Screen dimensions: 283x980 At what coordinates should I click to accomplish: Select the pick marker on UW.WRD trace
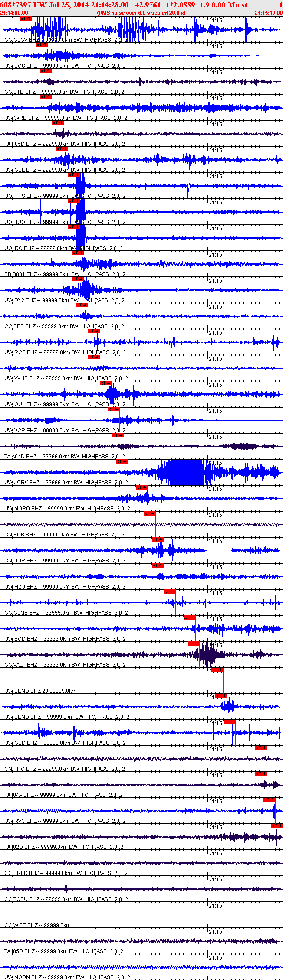pyautogui.click(x=46, y=97)
